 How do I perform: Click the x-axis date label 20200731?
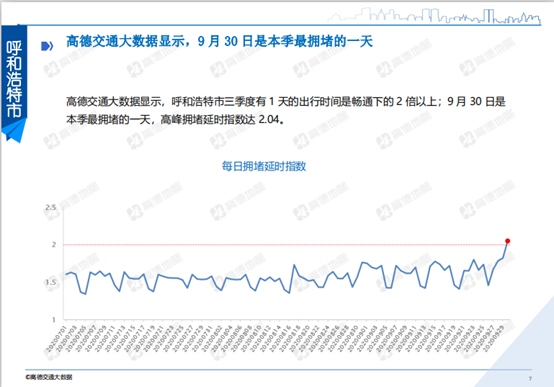tap(202, 339)
